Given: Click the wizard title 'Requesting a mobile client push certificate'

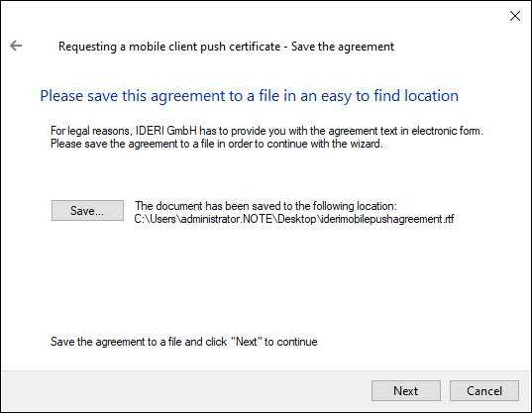Looking at the screenshot, I should [x=169, y=47].
